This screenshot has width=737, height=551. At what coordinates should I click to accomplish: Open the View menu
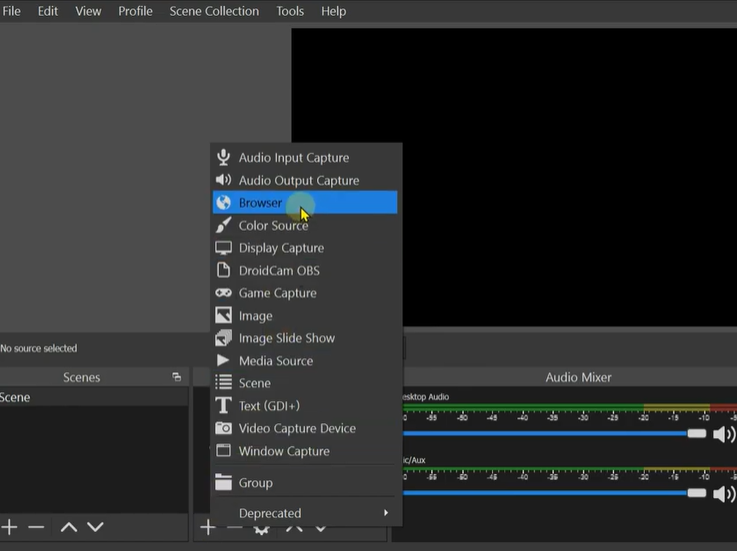click(x=88, y=11)
